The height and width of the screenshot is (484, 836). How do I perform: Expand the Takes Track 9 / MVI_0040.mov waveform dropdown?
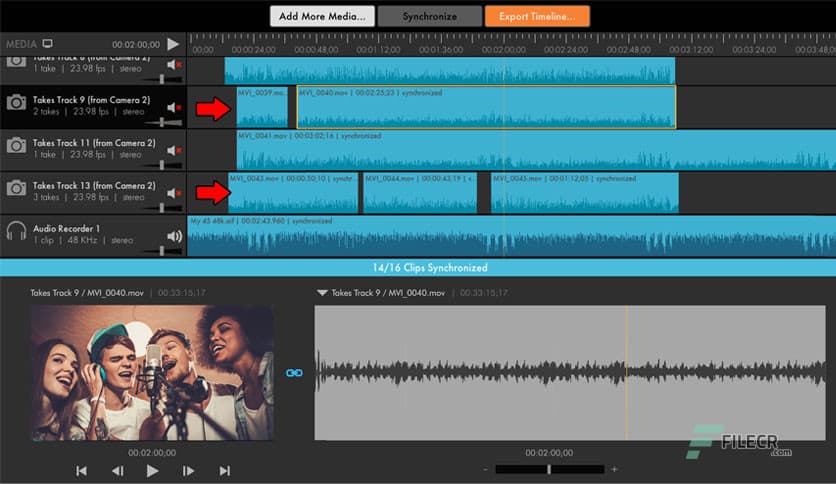(x=322, y=293)
